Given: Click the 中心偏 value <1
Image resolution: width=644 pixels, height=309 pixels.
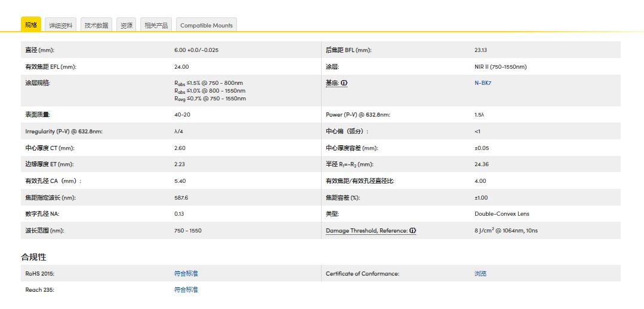Looking at the screenshot, I should [477, 131].
